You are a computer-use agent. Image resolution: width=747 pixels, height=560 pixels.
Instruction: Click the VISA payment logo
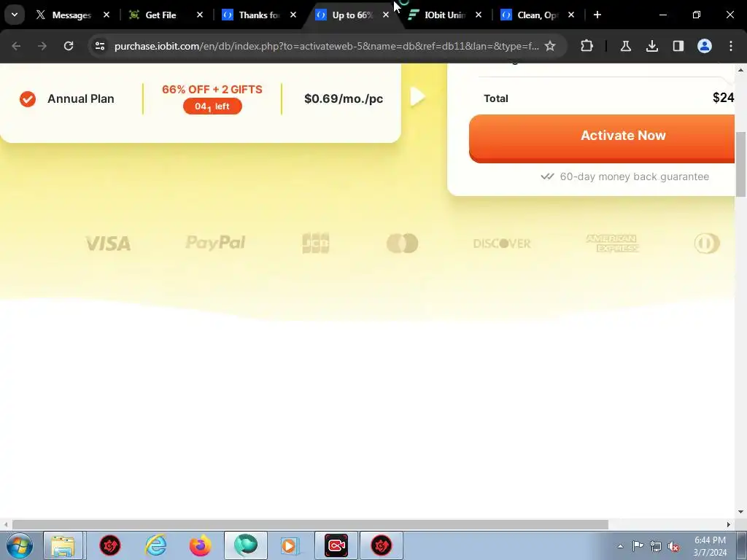coord(108,244)
